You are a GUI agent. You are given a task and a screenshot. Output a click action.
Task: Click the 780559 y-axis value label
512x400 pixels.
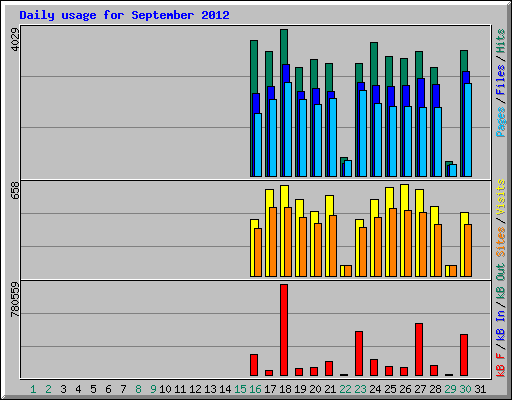(x=15, y=299)
